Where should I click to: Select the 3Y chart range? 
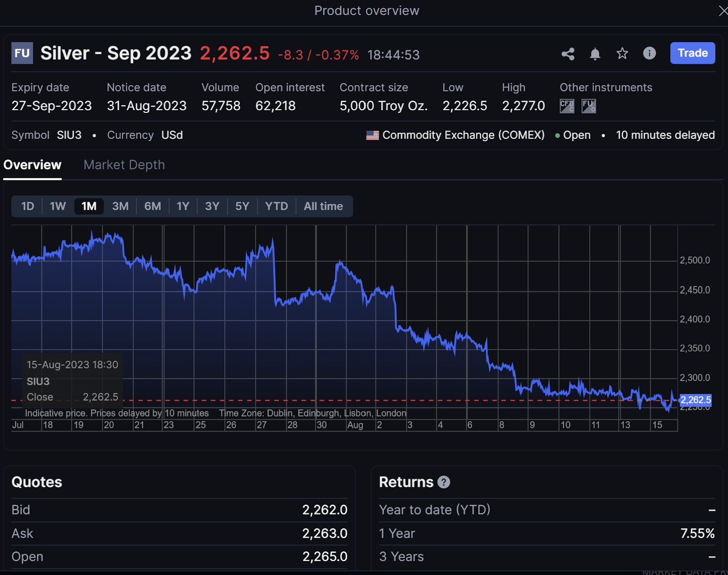[212, 206]
